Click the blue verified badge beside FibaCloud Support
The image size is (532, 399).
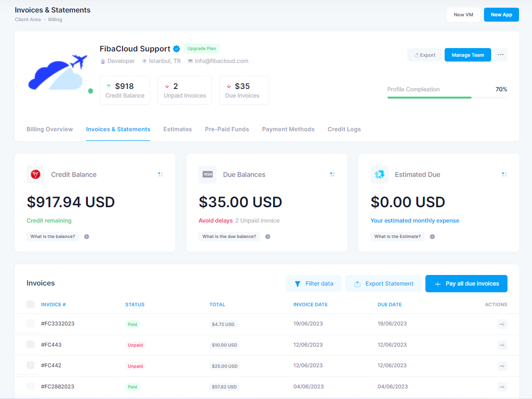pos(176,49)
